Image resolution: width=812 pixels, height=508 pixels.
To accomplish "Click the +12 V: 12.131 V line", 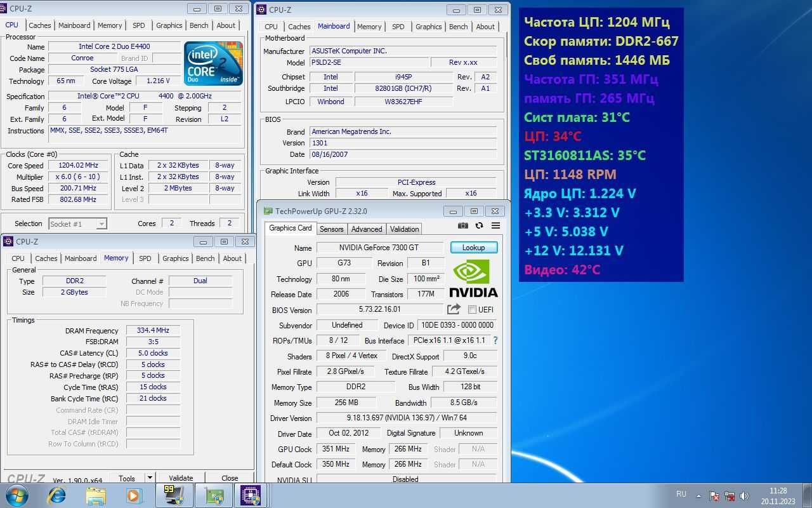I will click(x=574, y=251).
